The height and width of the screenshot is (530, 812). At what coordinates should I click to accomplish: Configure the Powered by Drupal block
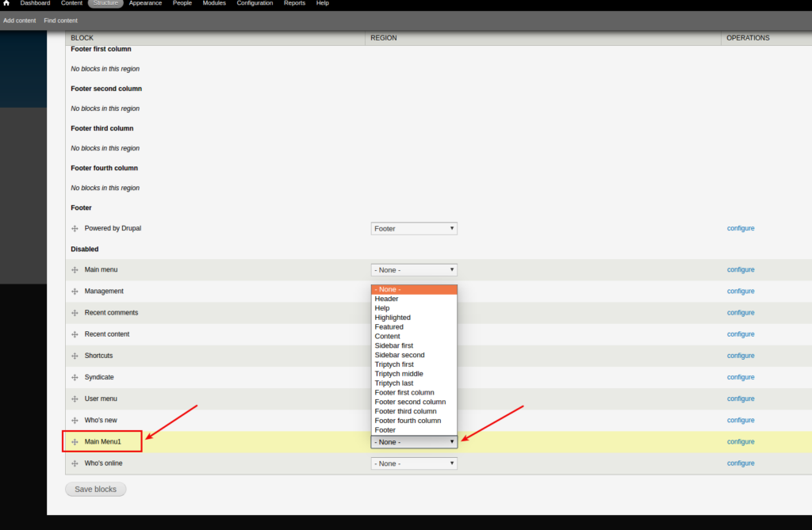741,228
